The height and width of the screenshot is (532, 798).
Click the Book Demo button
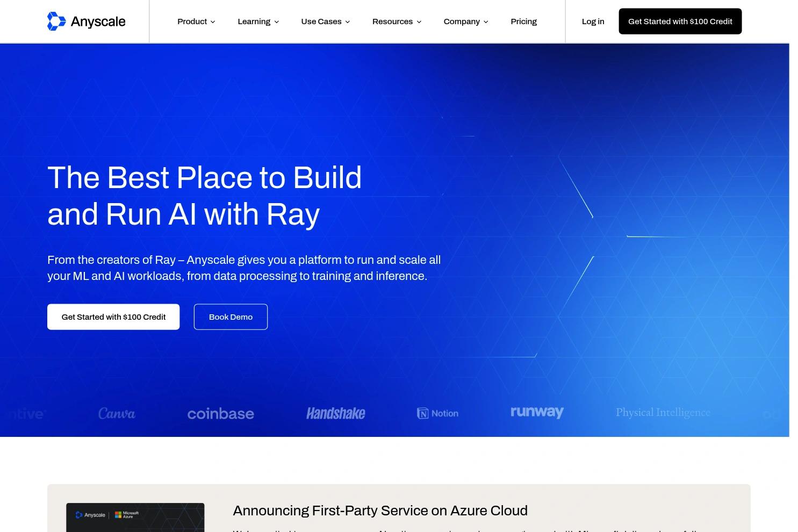pos(231,317)
